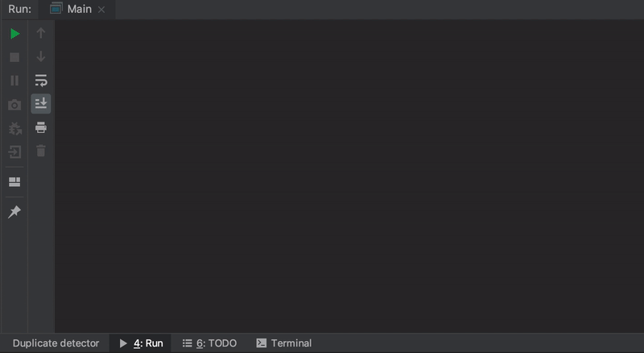Viewport: 644px width, 353px height.
Task: Attach debugger via the bug icon
Action: point(14,129)
